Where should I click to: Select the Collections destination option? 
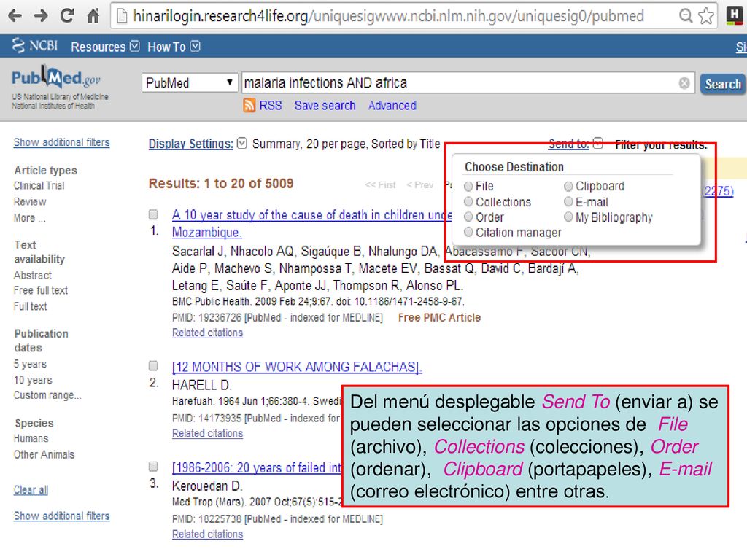click(x=469, y=202)
